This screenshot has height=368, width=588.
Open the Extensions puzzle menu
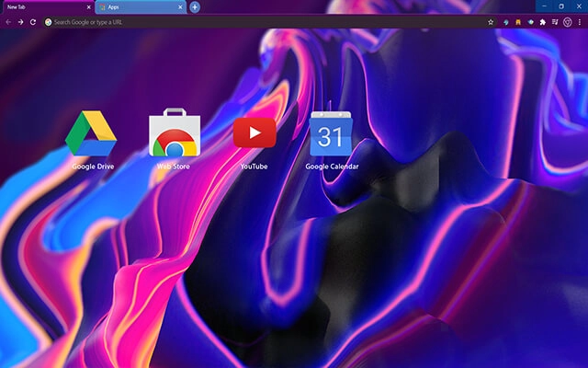pyautogui.click(x=543, y=22)
